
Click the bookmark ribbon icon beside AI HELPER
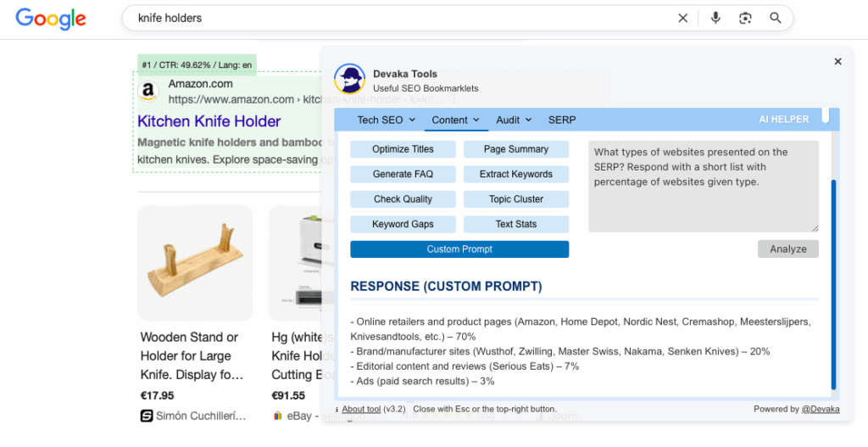(826, 115)
